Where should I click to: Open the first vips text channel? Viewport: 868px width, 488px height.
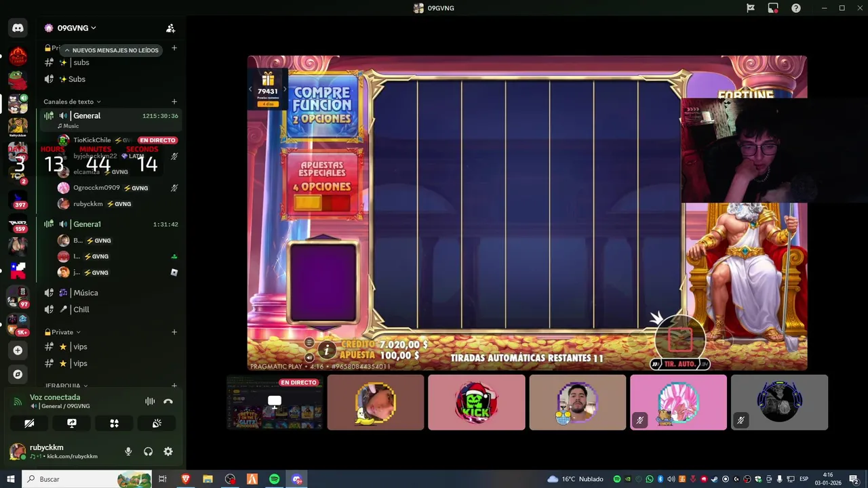coord(111,347)
